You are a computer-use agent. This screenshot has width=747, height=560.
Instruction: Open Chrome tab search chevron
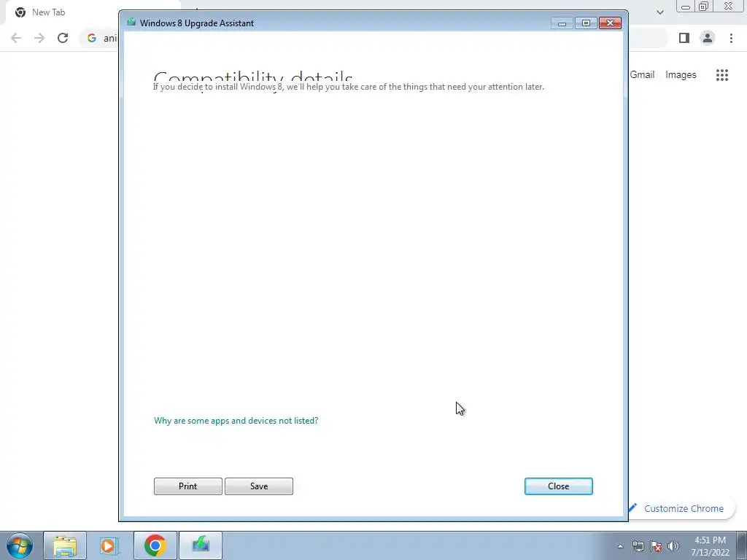click(659, 12)
